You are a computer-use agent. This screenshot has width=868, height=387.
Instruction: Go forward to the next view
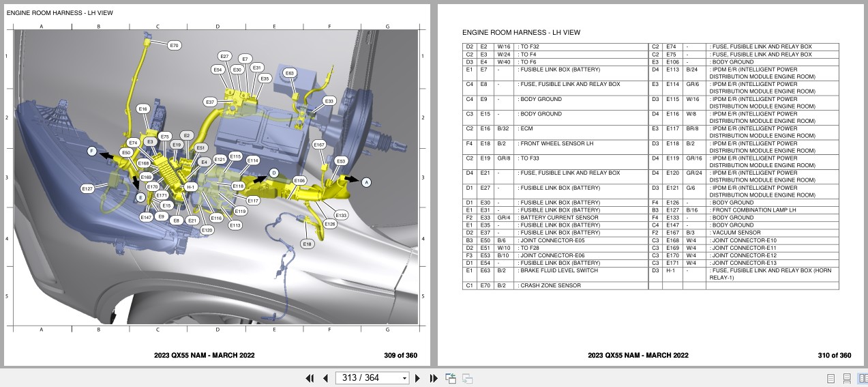(x=467, y=378)
